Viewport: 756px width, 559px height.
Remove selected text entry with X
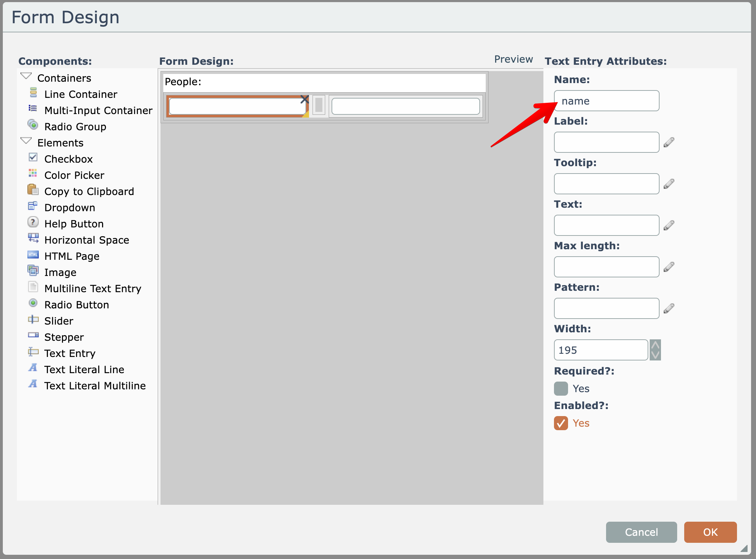click(304, 99)
